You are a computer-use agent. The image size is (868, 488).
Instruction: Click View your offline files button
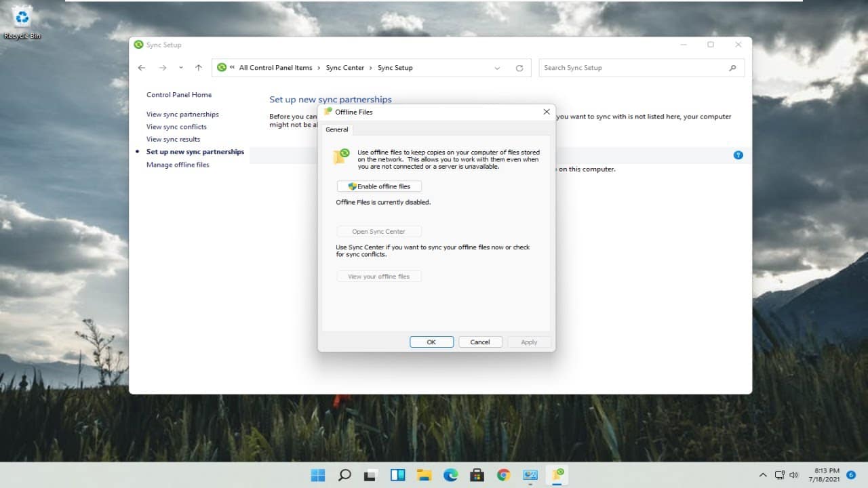(x=379, y=277)
